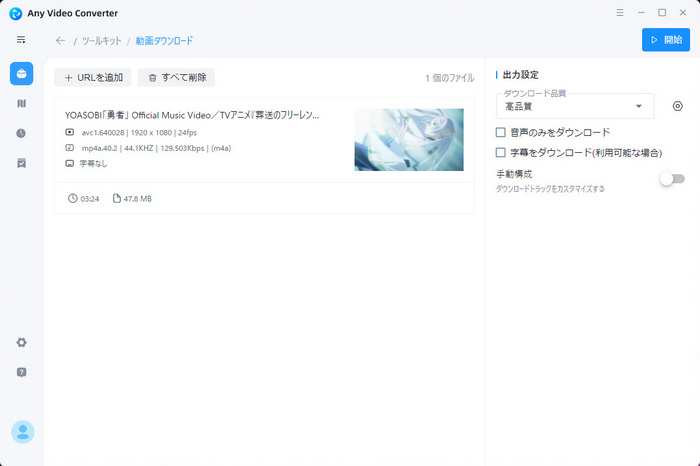Viewport: 700px width, 466px height.
Task: Click the subtitle track icon
Action: coord(70,163)
